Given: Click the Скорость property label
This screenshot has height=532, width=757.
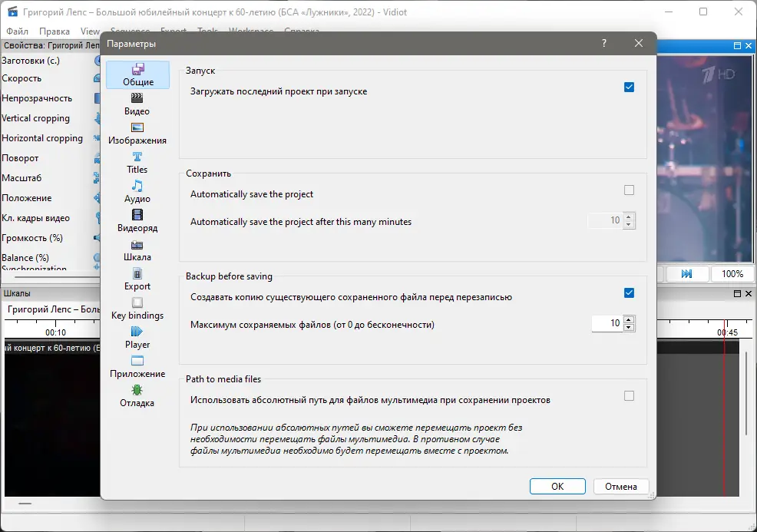Looking at the screenshot, I should 21,78.
